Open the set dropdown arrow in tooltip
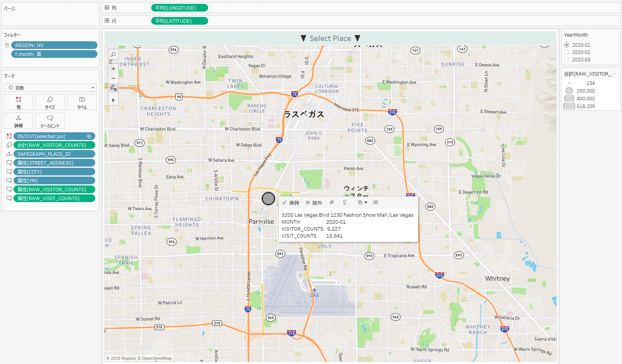Viewport: 622px width, 364px height. click(x=366, y=202)
